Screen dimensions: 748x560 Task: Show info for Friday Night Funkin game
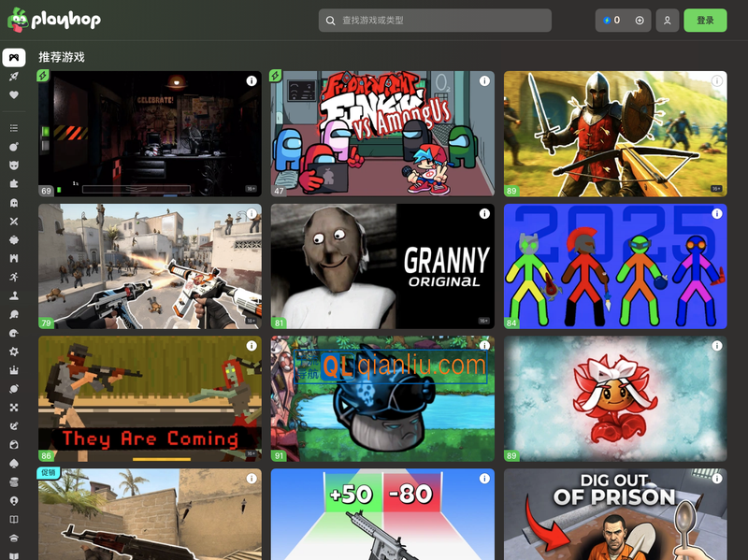(x=484, y=81)
